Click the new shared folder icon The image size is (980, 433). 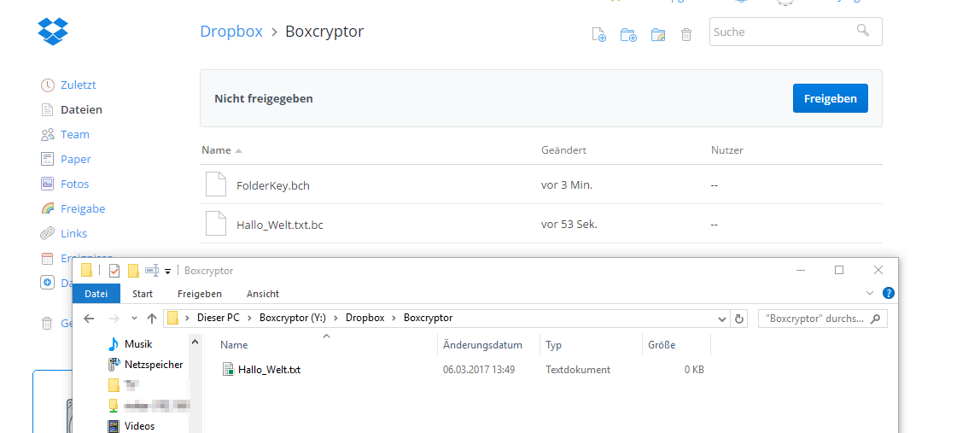(x=657, y=34)
